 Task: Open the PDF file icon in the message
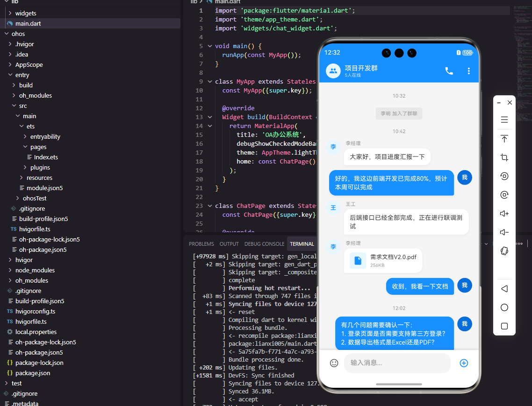pos(358,261)
